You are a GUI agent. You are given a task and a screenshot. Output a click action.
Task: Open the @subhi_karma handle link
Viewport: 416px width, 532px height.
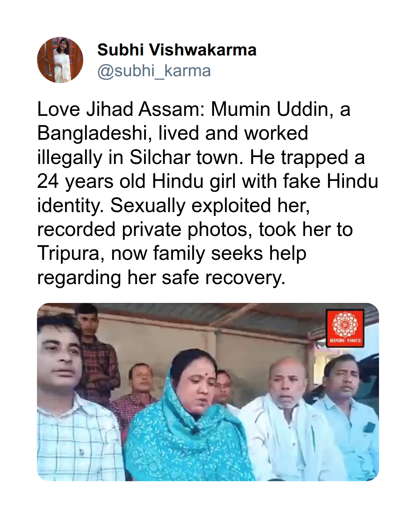coord(154,71)
